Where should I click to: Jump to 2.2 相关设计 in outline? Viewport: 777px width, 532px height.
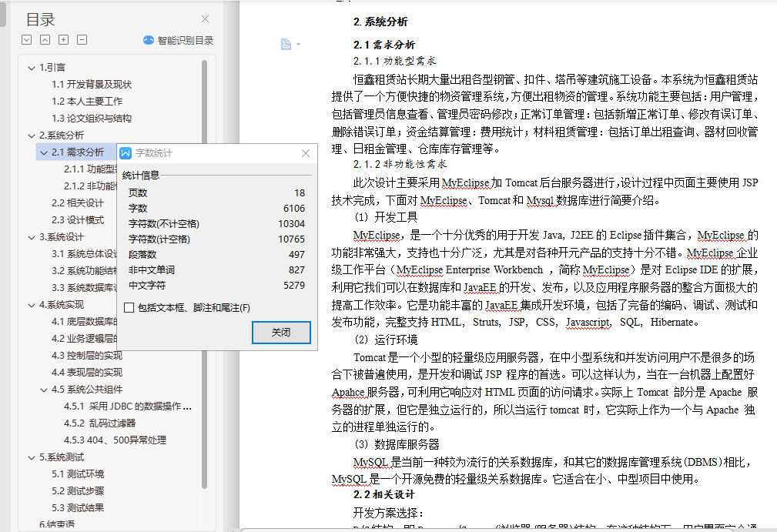click(x=78, y=202)
